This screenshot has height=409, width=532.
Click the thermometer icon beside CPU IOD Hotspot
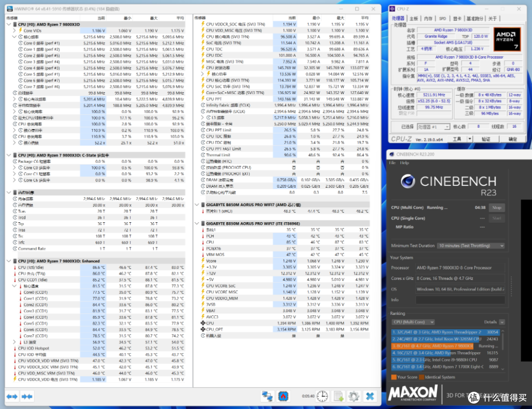point(15,348)
